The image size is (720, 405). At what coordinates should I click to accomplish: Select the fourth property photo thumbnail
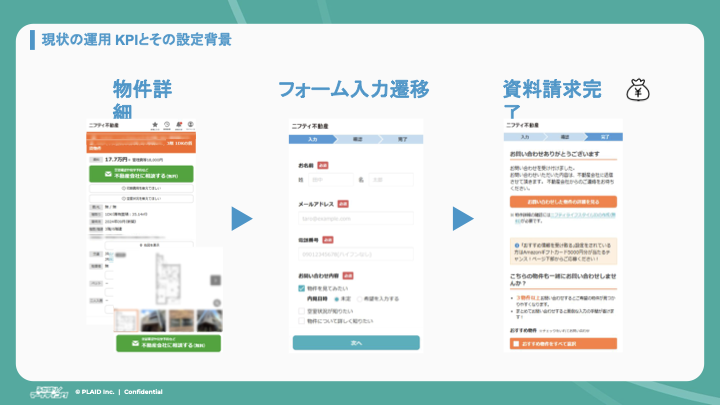209,321
